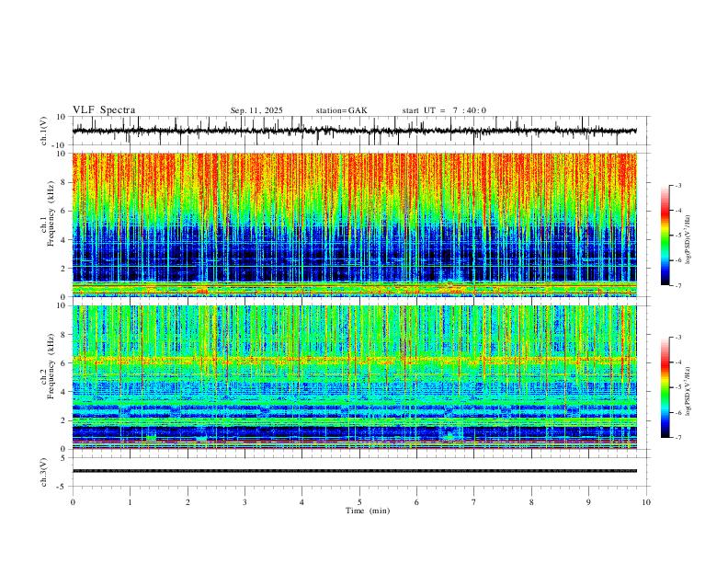The height and width of the screenshot is (563, 728).
Task: Click the ch.2 Frequency (kHz) axis label
Action: coord(48,366)
